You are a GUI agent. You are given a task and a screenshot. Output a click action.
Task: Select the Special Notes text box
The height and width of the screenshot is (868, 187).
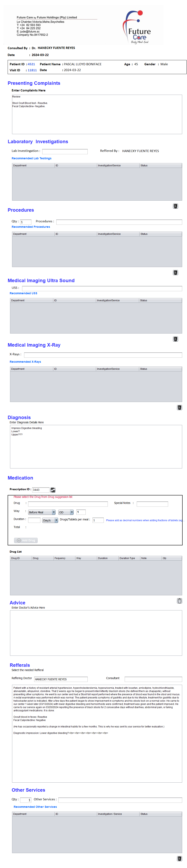pyautogui.click(x=152, y=504)
